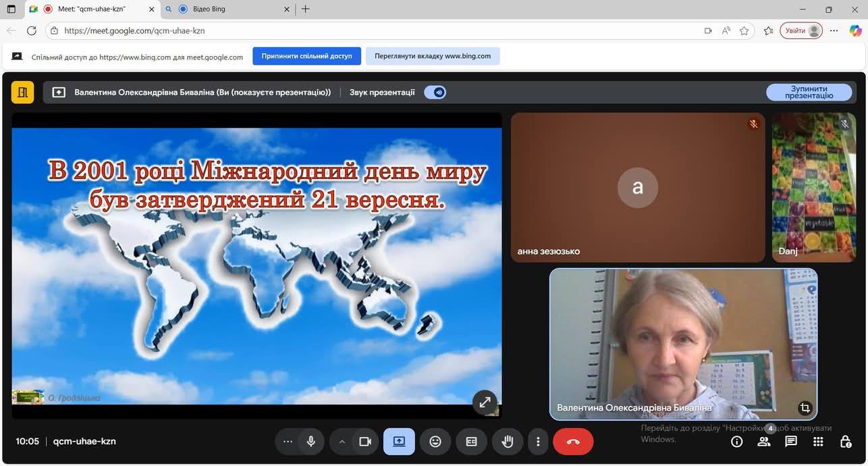Open audio settings three-dot menu beside microphone

click(x=288, y=442)
